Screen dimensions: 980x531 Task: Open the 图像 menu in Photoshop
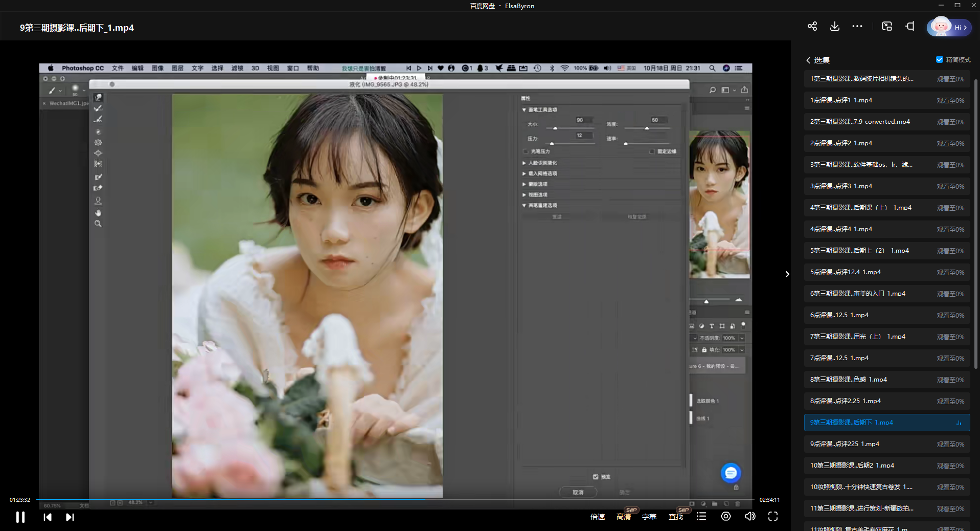[157, 68]
